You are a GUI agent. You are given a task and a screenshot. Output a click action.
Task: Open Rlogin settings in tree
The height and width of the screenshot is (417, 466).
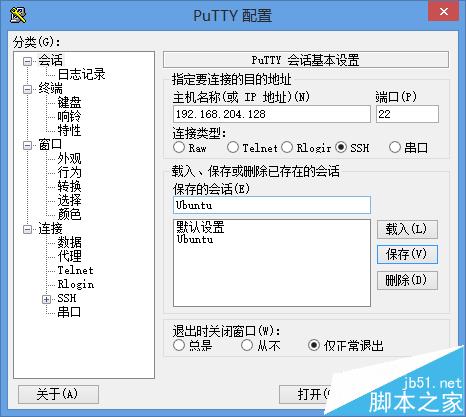click(76, 284)
